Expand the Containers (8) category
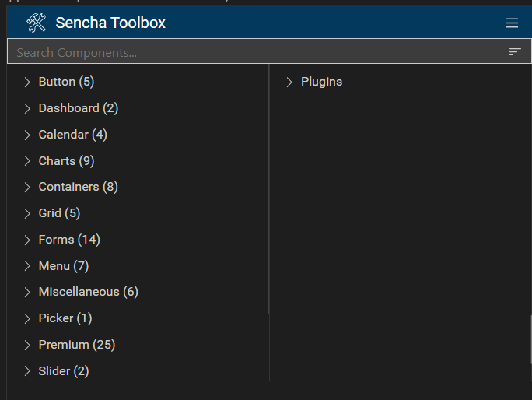 pos(28,187)
